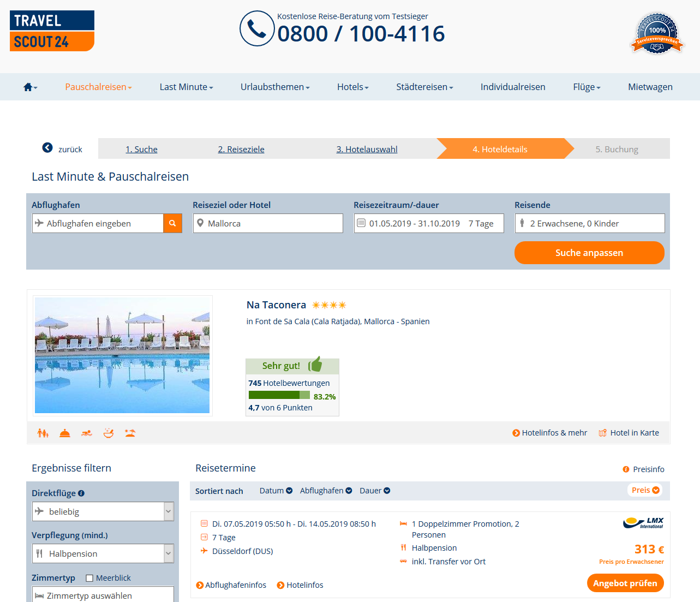Click the Reiseziel field containing Mallorca
Image resolution: width=700 pixels, height=602 pixels.
[268, 223]
